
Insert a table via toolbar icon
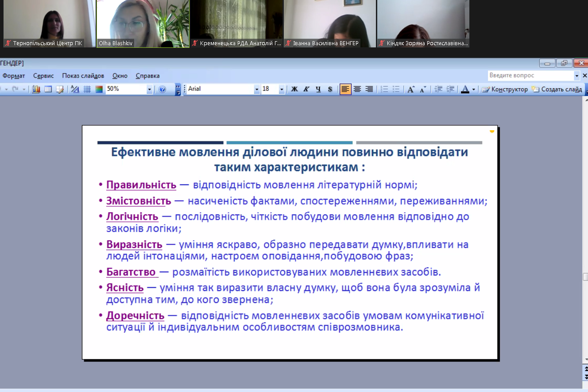48,89
